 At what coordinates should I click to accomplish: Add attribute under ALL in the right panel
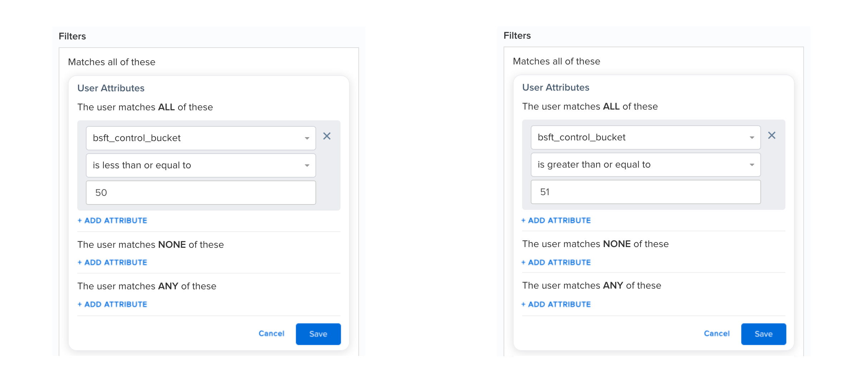point(556,221)
